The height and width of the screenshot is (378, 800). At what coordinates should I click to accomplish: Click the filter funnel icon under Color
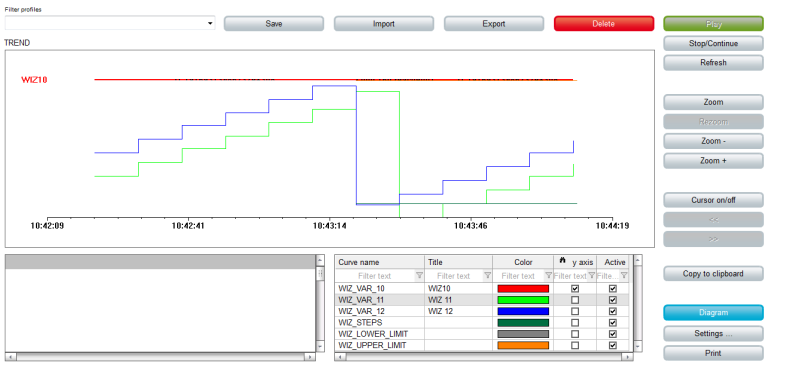[x=548, y=275]
